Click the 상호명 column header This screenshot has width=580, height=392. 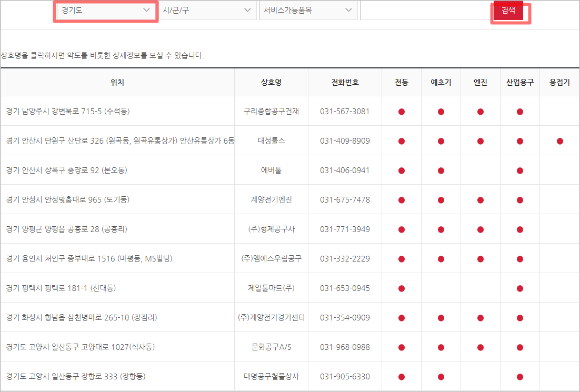click(x=271, y=83)
